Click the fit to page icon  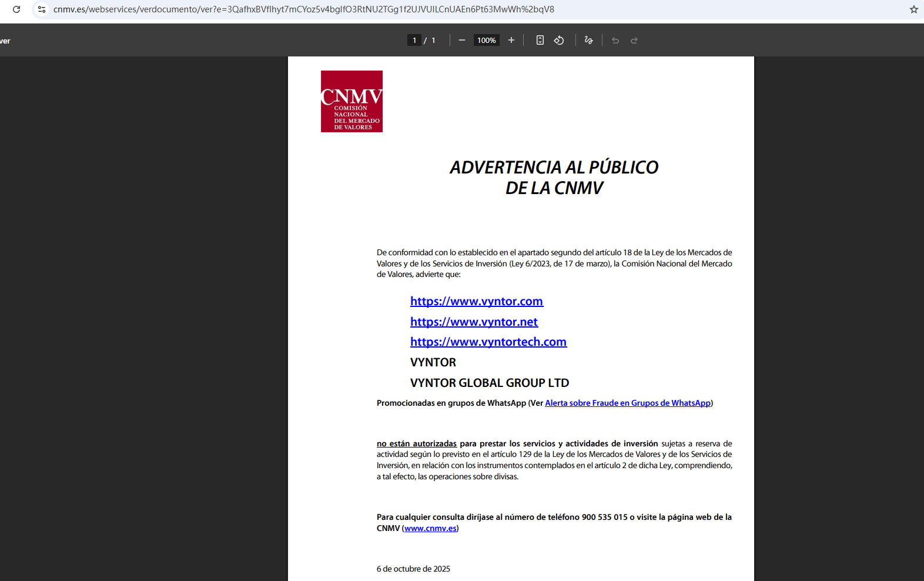[540, 40]
